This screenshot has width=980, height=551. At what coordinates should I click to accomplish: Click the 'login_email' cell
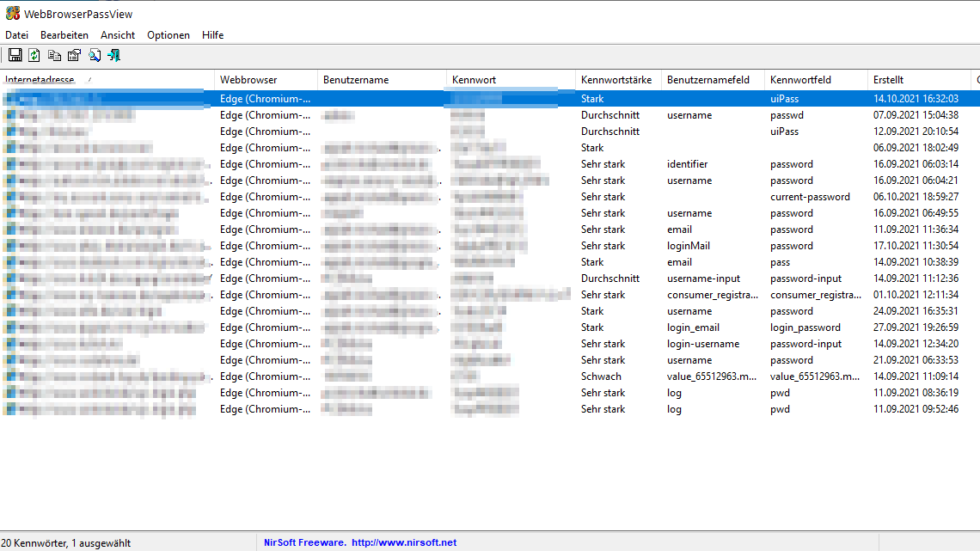(693, 328)
